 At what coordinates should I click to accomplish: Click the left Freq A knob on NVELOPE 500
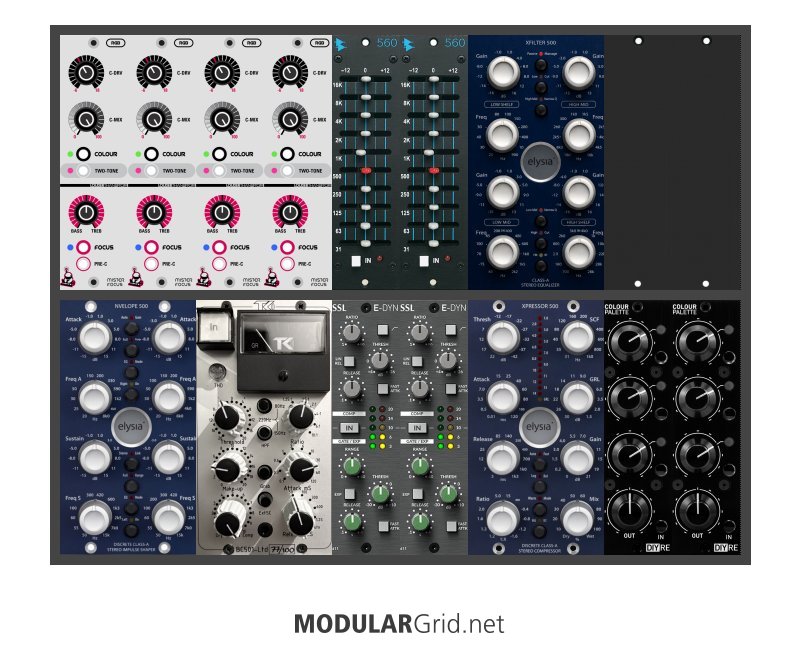tap(95, 397)
